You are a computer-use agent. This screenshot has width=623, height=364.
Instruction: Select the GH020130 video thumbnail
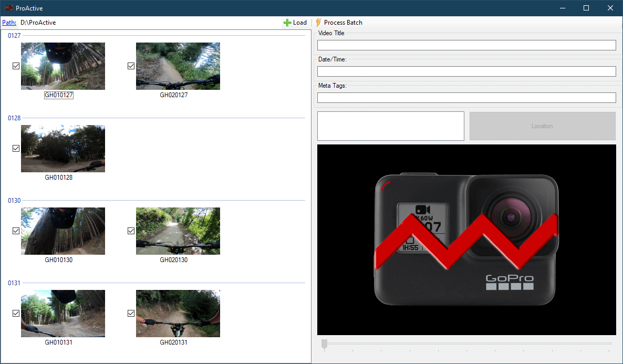click(178, 231)
